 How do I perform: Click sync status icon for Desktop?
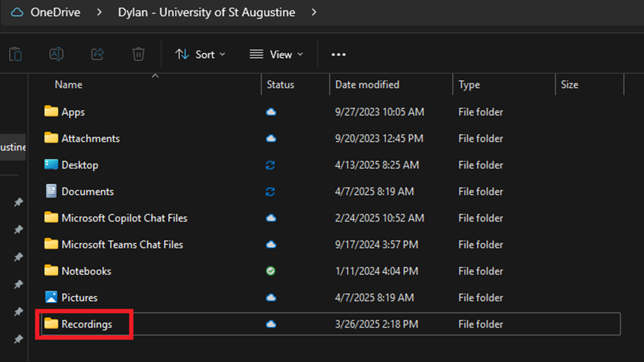pyautogui.click(x=270, y=165)
